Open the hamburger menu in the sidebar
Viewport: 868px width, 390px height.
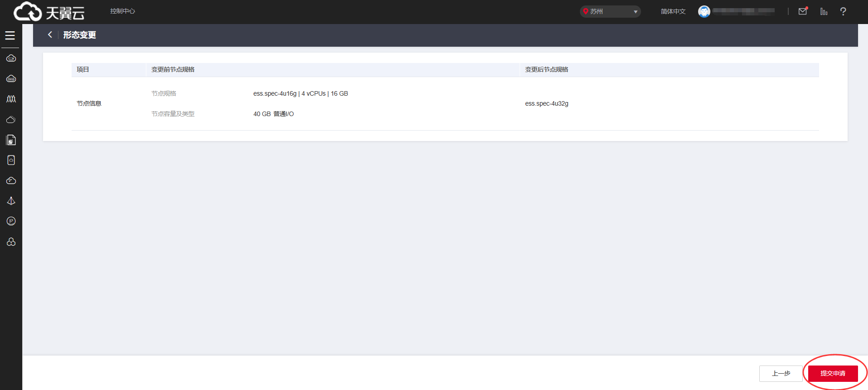(10, 35)
